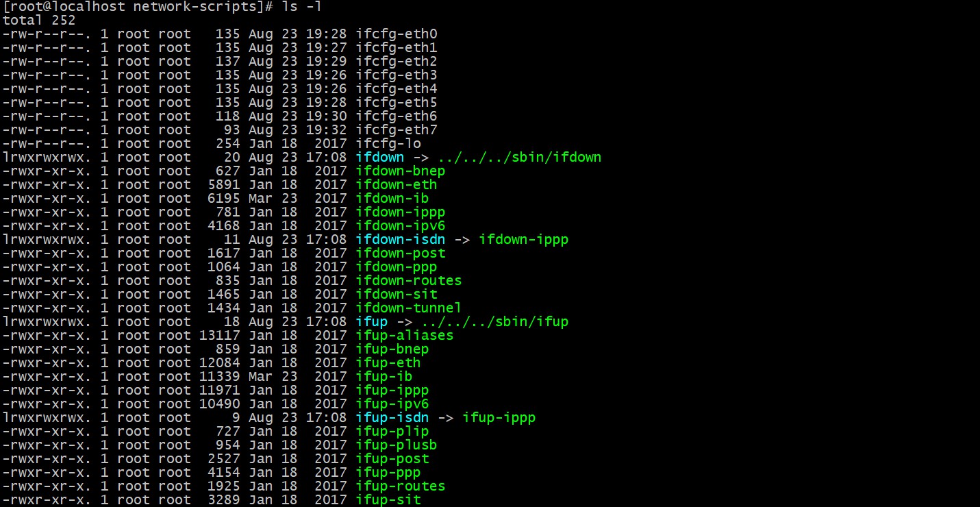Click the filename ifcfg-eth1
Screen dimensions: 980x507
click(x=397, y=48)
